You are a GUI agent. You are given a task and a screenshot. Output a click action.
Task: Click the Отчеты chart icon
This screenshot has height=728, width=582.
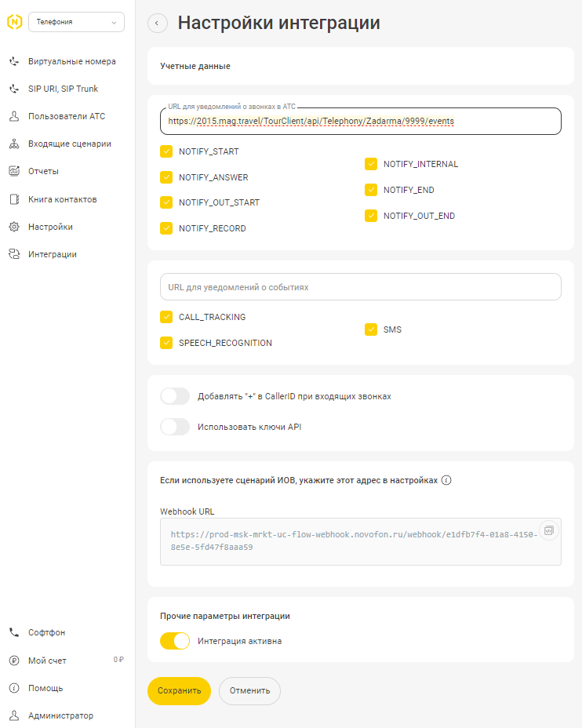click(x=14, y=171)
